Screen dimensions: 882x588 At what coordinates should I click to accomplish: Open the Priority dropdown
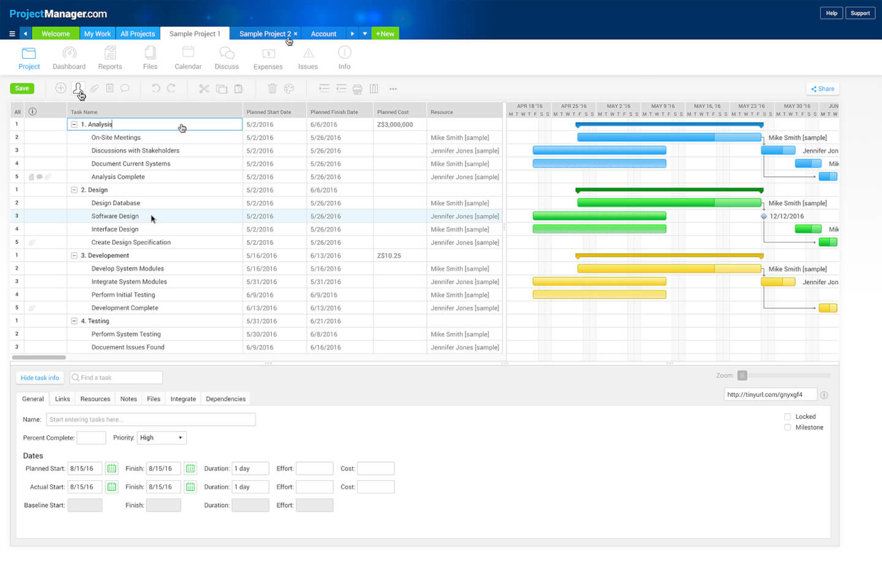click(x=162, y=438)
